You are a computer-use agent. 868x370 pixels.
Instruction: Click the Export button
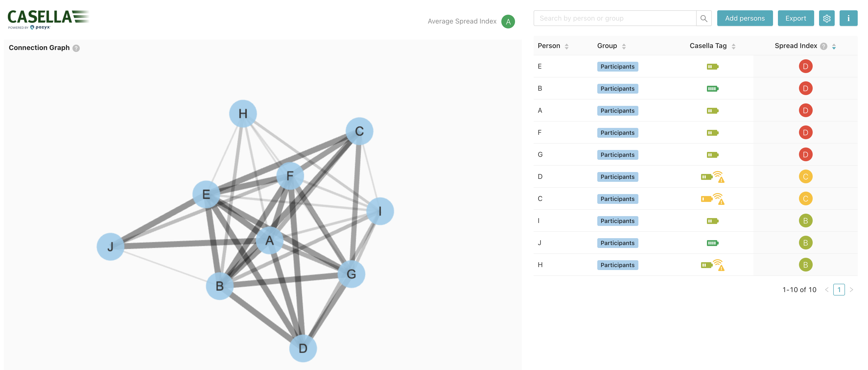[796, 18]
